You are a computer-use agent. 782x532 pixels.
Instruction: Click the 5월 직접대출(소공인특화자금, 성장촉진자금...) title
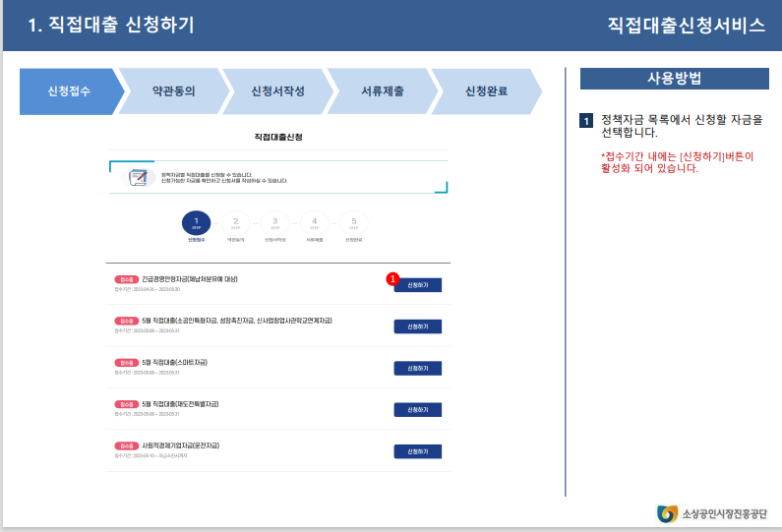[x=237, y=321]
